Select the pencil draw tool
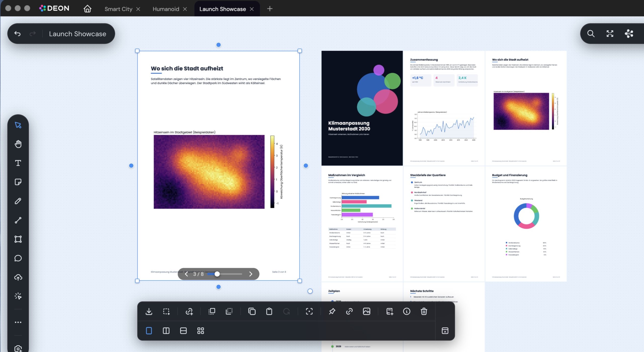 pos(18,201)
